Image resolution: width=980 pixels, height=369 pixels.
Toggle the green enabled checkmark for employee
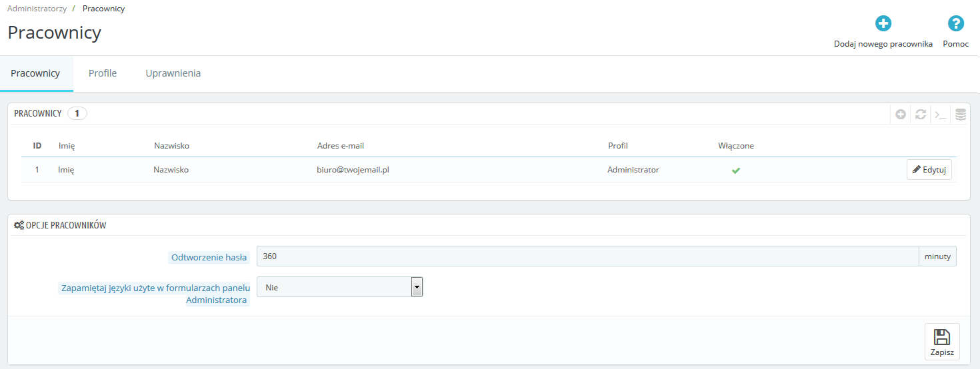tap(736, 171)
